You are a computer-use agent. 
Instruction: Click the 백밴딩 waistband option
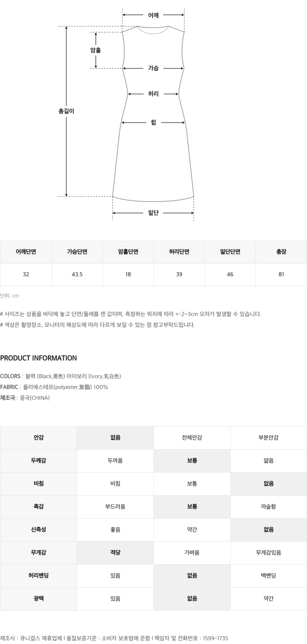[x=269, y=576]
